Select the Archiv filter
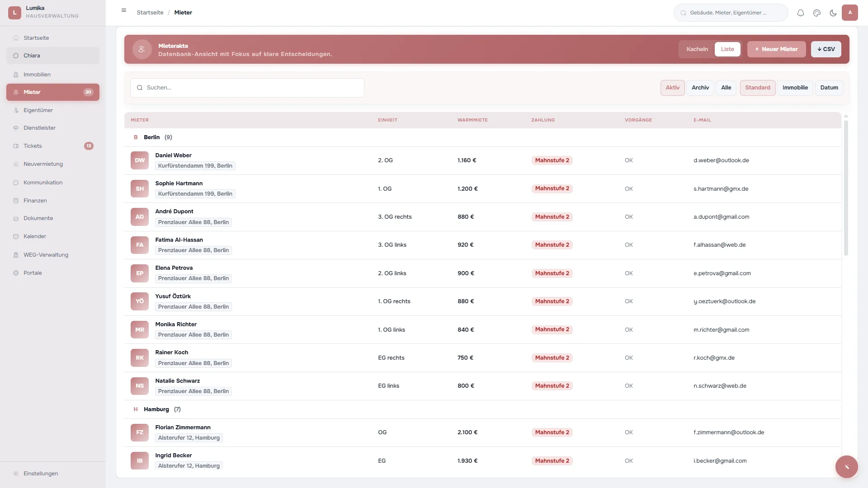Screen dimensions: 868x488 (x=700, y=88)
